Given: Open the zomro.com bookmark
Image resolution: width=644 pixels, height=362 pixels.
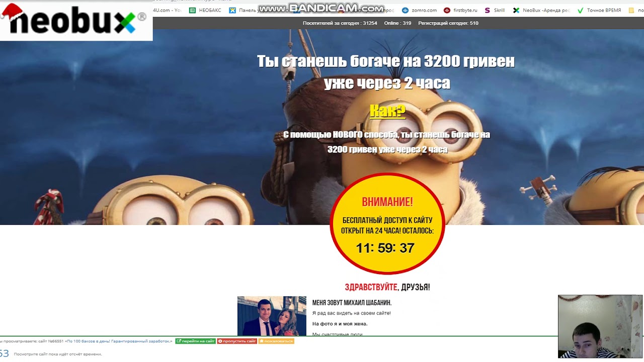Looking at the screenshot, I should pos(420,10).
